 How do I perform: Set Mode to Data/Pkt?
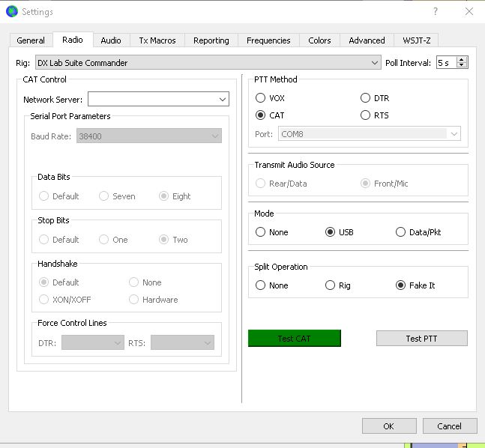click(401, 232)
